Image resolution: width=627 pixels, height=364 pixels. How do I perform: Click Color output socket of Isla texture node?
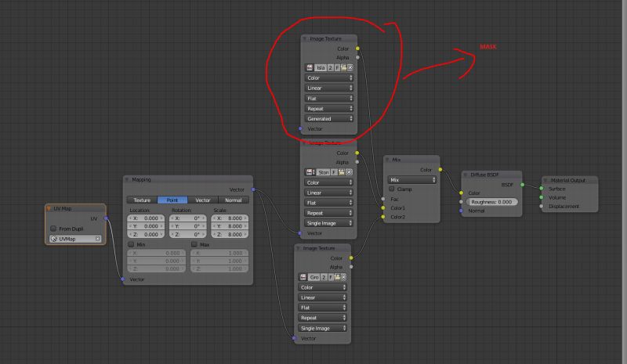click(357, 49)
